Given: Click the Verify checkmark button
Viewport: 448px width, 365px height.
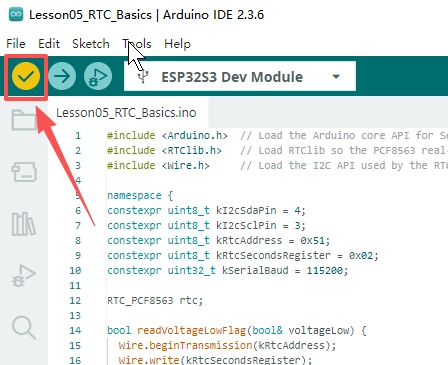Looking at the screenshot, I should pyautogui.click(x=26, y=77).
